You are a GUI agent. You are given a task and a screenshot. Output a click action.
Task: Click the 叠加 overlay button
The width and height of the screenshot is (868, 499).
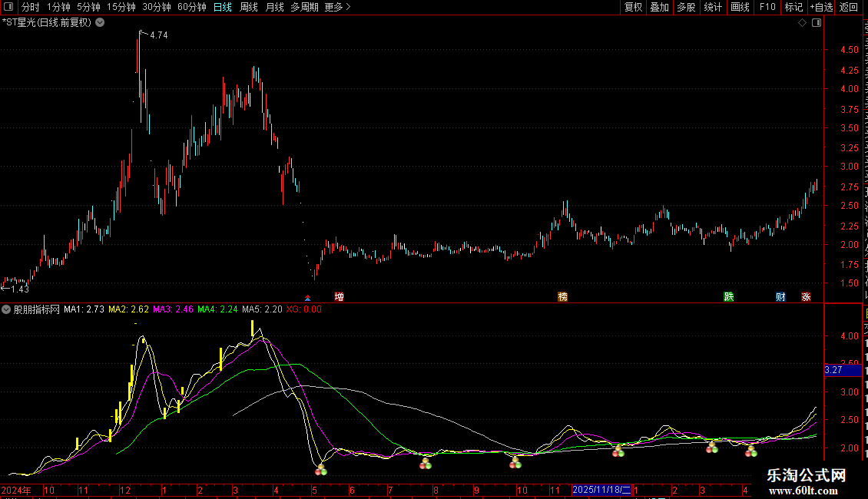[659, 7]
